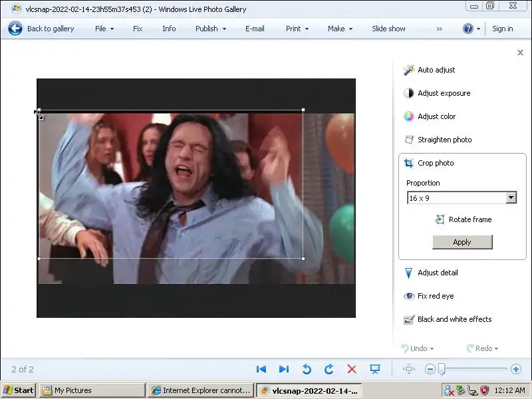Image resolution: width=532 pixels, height=399 pixels.
Task: Go to the next photo
Action: pyautogui.click(x=284, y=369)
